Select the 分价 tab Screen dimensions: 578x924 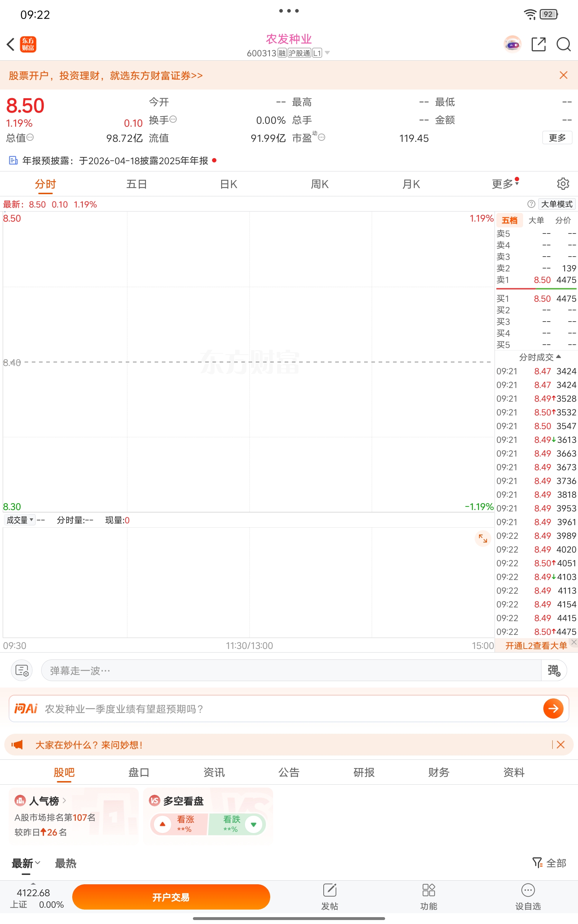tap(563, 220)
